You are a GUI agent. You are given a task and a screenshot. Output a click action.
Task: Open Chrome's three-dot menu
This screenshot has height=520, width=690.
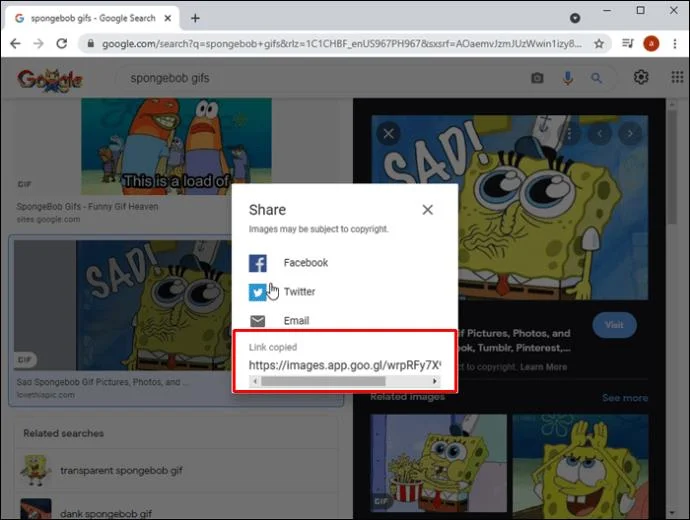(x=675, y=44)
